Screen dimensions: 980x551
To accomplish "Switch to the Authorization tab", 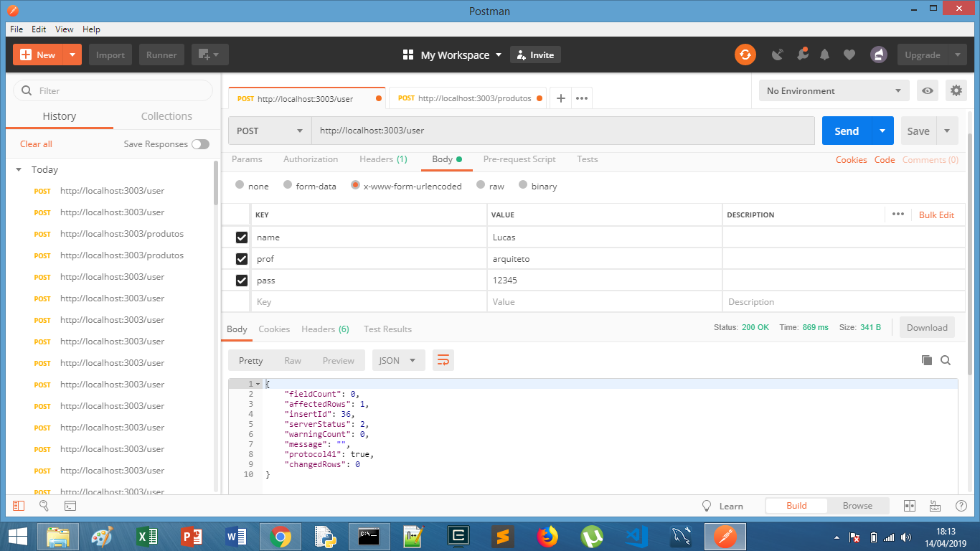I will click(x=311, y=159).
